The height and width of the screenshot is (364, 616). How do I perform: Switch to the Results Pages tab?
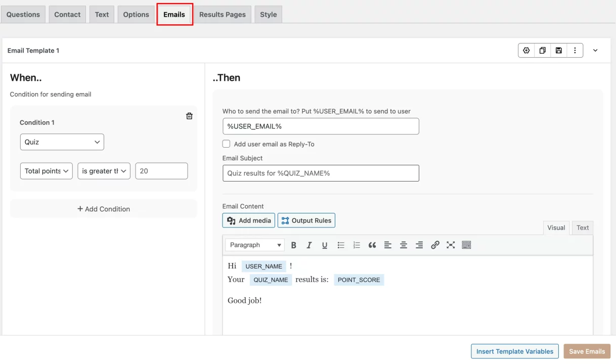click(223, 14)
